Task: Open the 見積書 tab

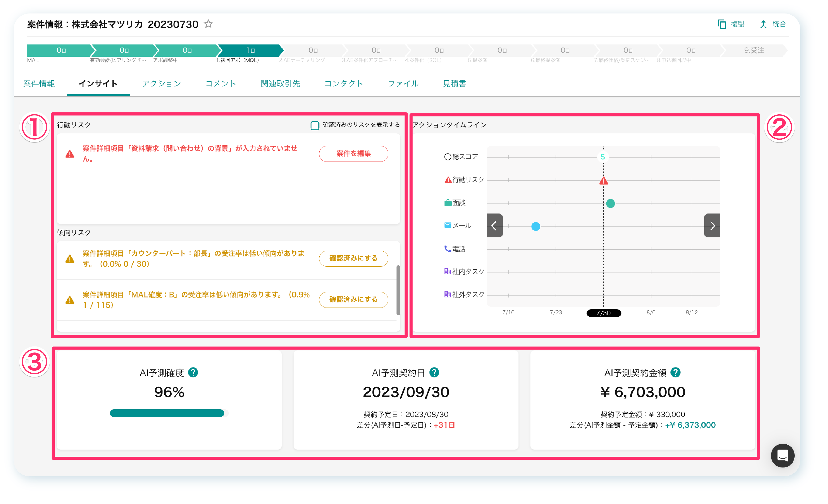Action: pyautogui.click(x=454, y=84)
